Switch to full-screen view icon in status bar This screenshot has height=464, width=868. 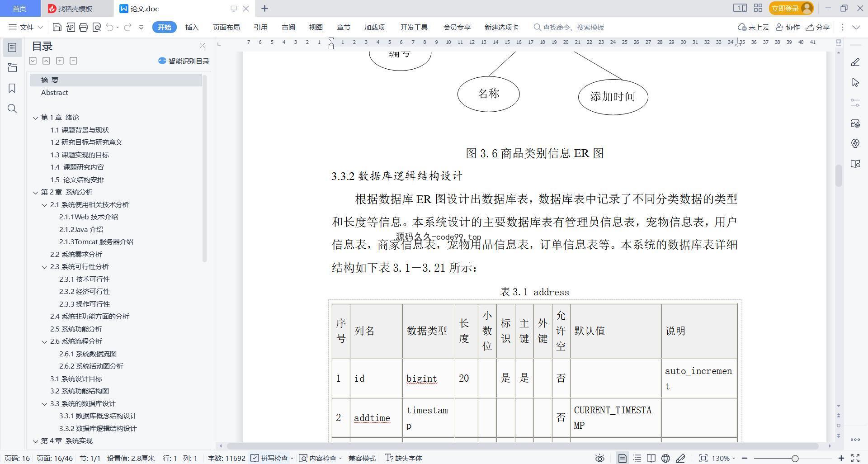(x=855, y=458)
